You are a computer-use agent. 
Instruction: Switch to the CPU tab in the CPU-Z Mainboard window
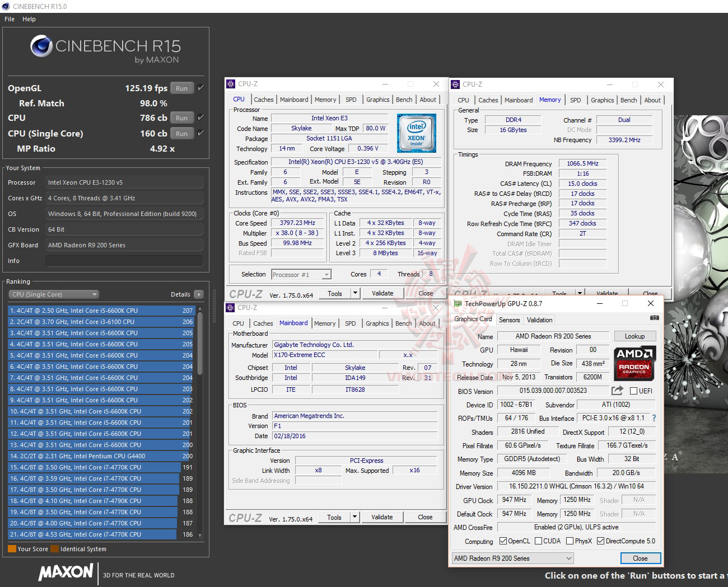coord(239,323)
